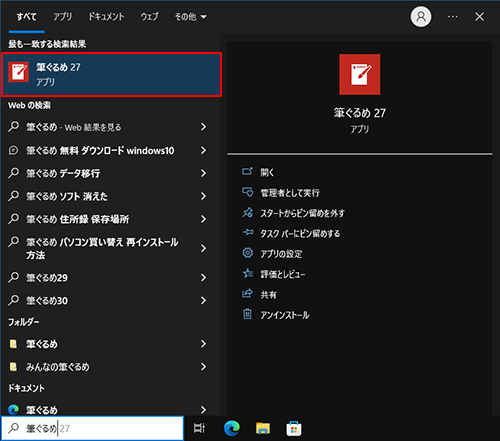
Task: Click 開く to open the app
Action: (x=267, y=172)
